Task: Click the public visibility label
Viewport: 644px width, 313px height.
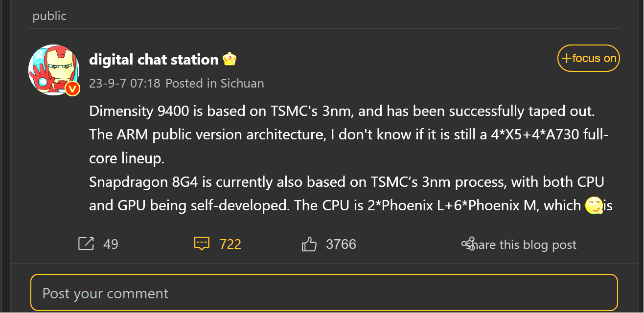Action: (x=49, y=16)
